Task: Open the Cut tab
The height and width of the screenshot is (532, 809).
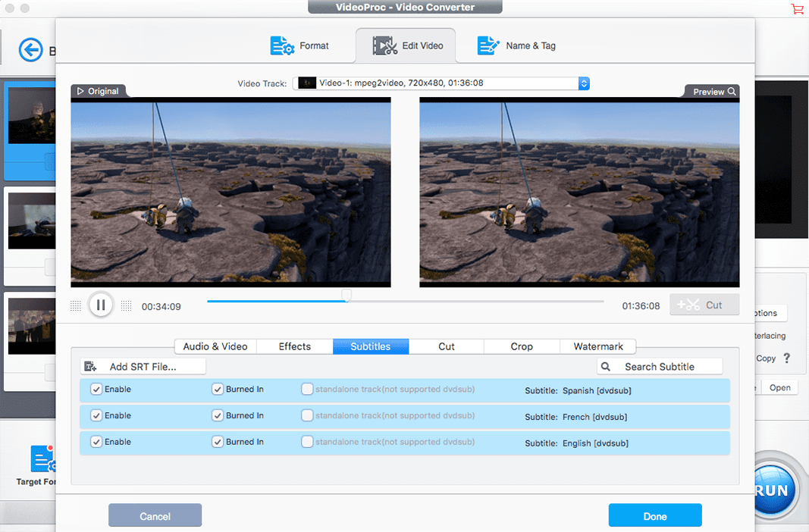Action: pos(447,346)
